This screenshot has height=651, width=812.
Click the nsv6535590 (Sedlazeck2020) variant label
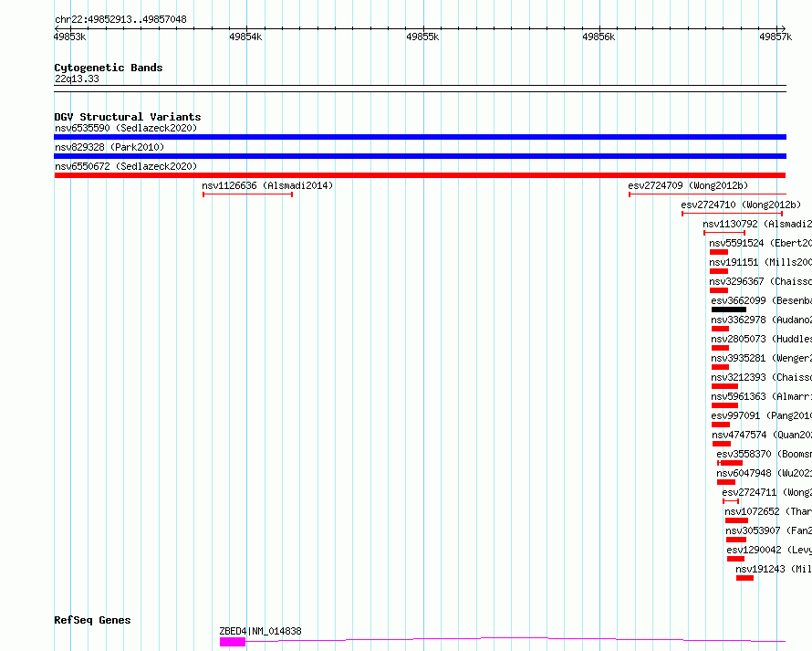pos(126,128)
